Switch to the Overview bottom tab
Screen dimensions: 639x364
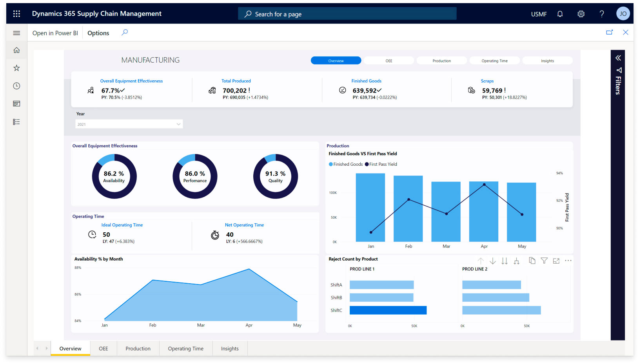tap(71, 348)
